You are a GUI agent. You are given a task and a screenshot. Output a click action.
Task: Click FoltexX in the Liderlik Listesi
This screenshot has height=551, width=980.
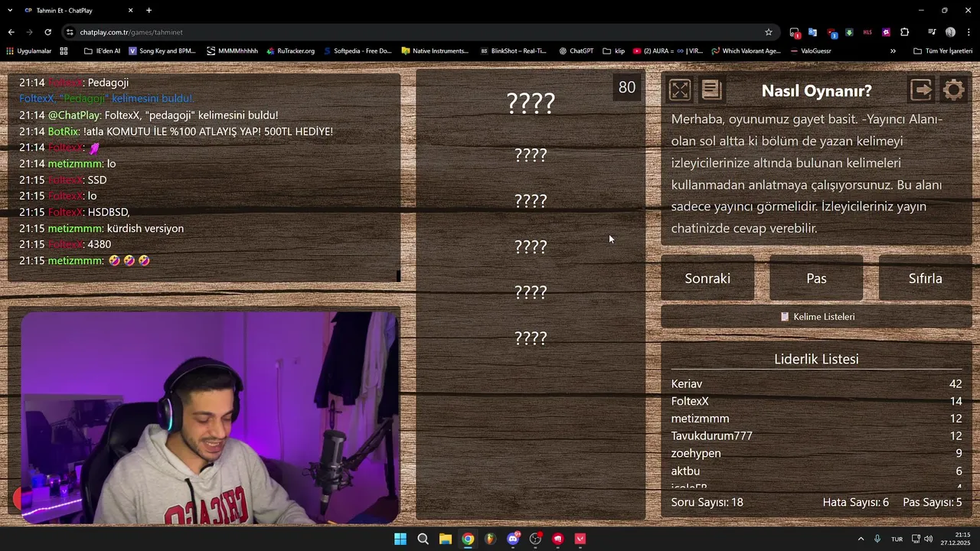tap(690, 401)
